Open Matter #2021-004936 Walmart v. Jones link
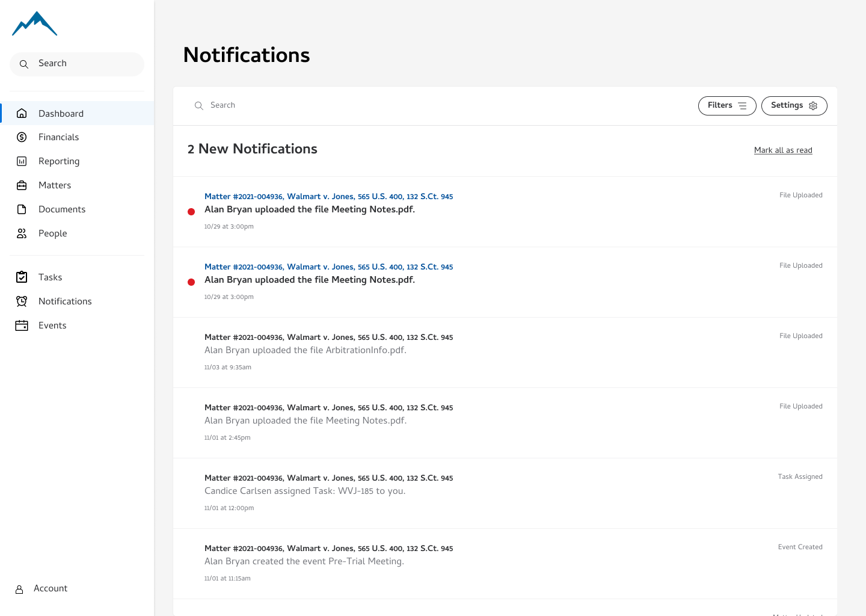This screenshot has height=616, width=866. pos(328,196)
